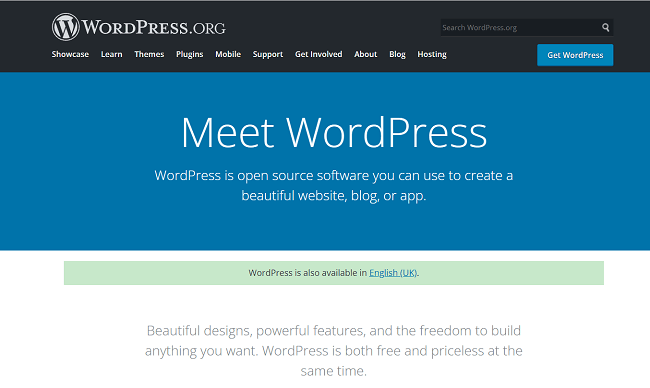This screenshot has width=650, height=388.
Task: Click the search magnifier icon
Action: (606, 27)
